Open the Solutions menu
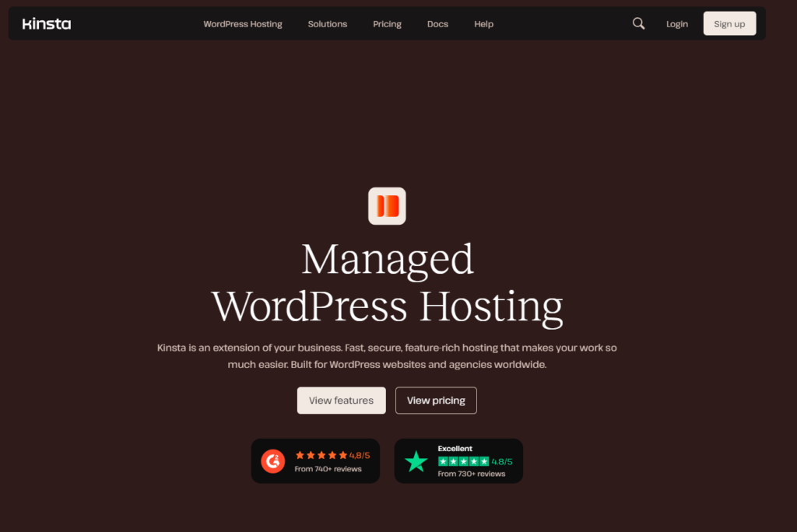Screen dimensions: 797x532 328,24
